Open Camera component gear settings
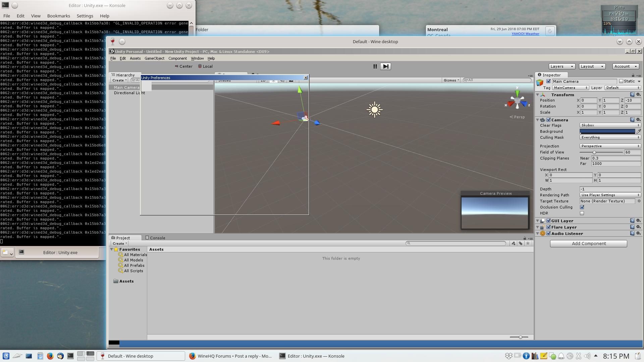 [x=638, y=120]
